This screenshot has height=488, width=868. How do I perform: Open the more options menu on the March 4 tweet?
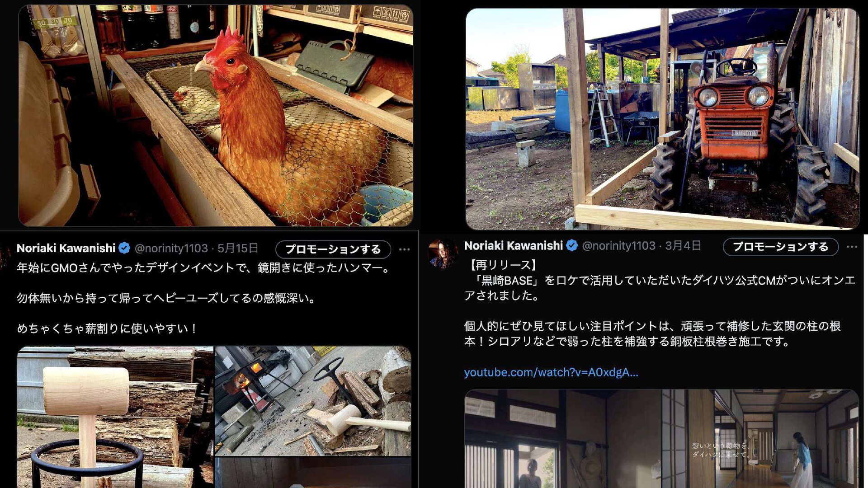click(852, 247)
